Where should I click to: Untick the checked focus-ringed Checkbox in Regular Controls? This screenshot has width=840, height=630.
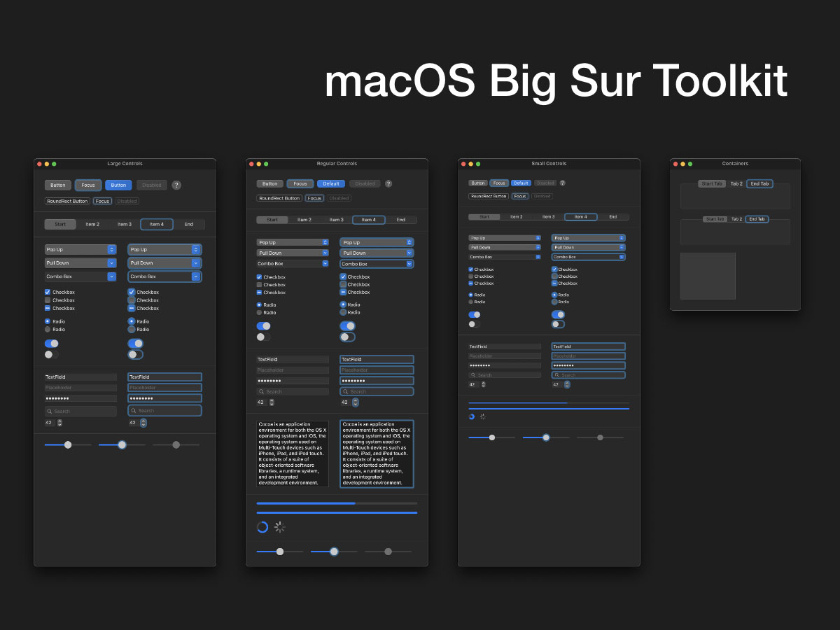pos(344,276)
